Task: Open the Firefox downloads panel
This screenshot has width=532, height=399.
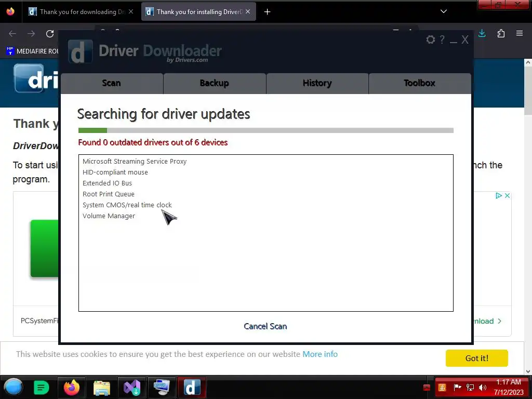Action: click(x=482, y=33)
